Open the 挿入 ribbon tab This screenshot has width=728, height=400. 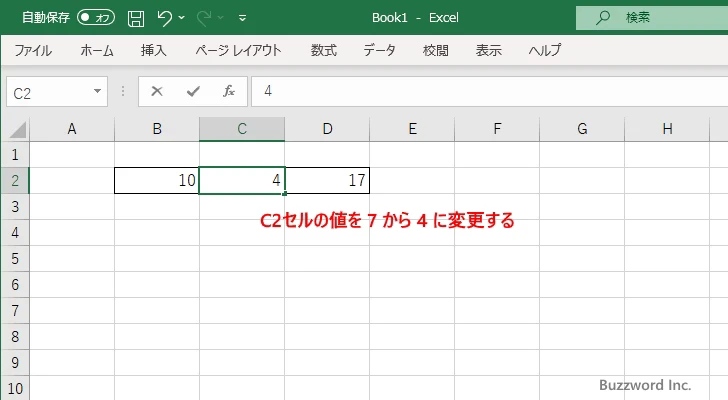(153, 50)
